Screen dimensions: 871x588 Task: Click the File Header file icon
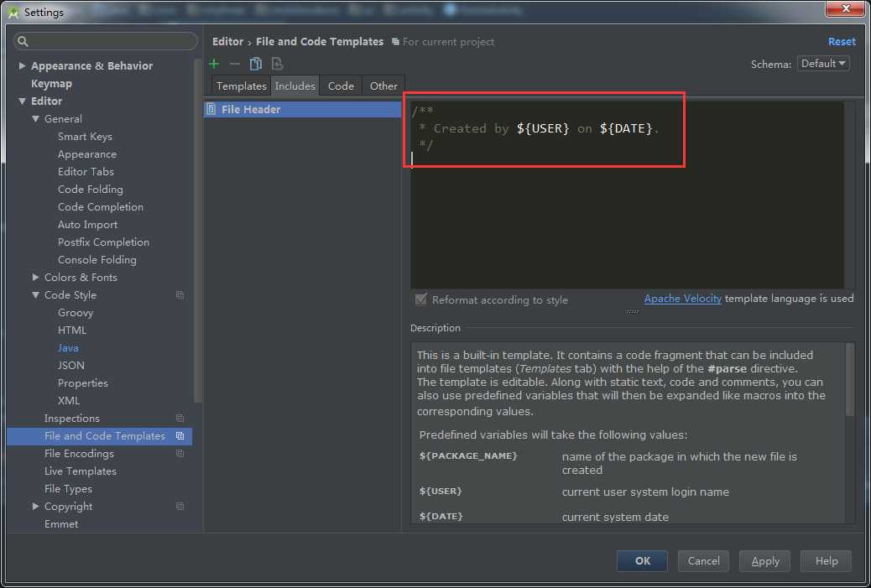(211, 109)
